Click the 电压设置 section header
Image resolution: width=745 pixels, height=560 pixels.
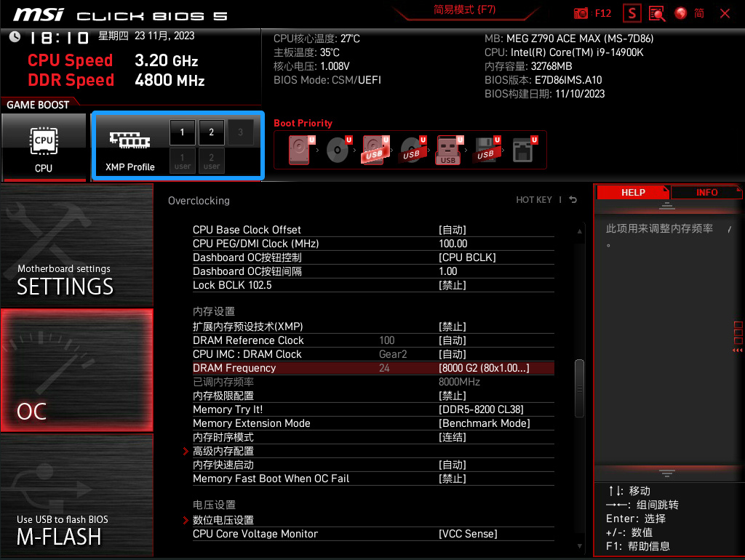pos(214,505)
